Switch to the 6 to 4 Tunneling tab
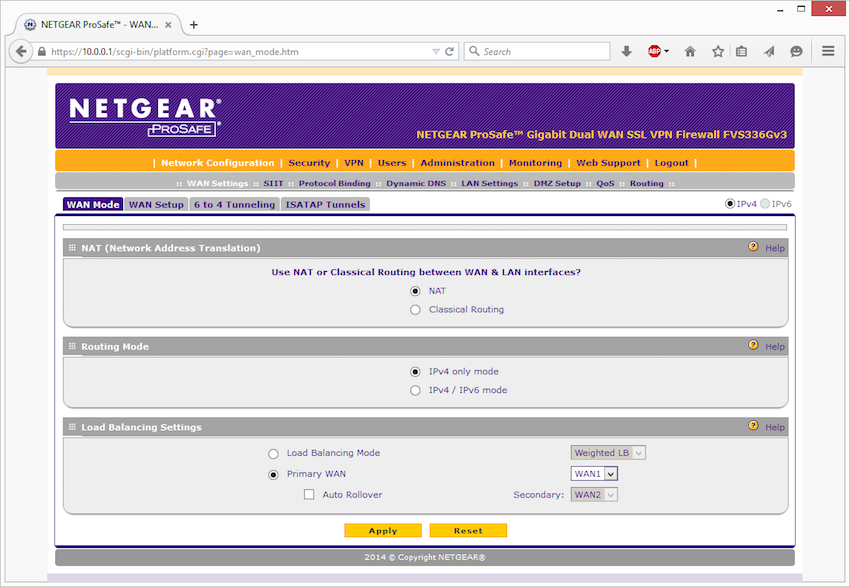 [x=234, y=204]
